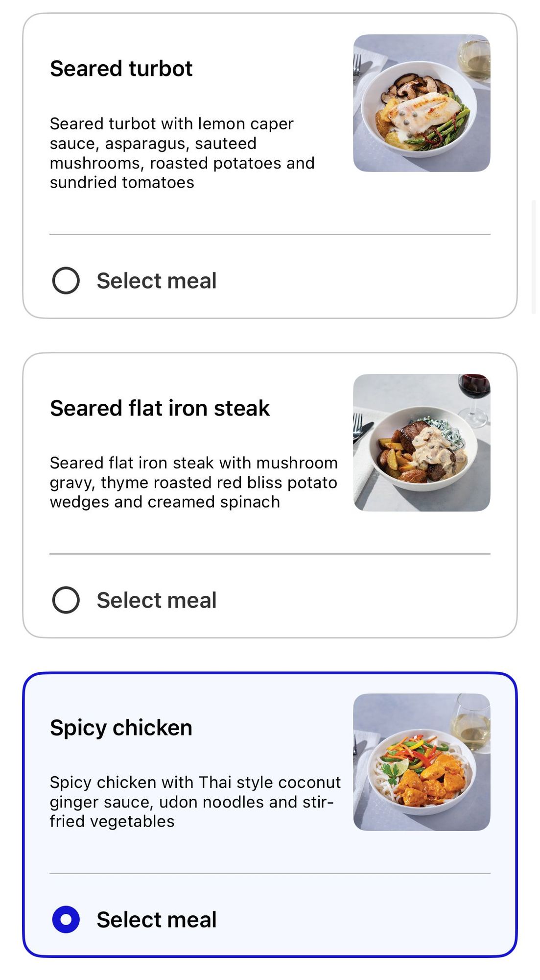Screen dimensions: 540x980
Task: Click the "Seared flat iron steak" heading
Action: (x=160, y=408)
